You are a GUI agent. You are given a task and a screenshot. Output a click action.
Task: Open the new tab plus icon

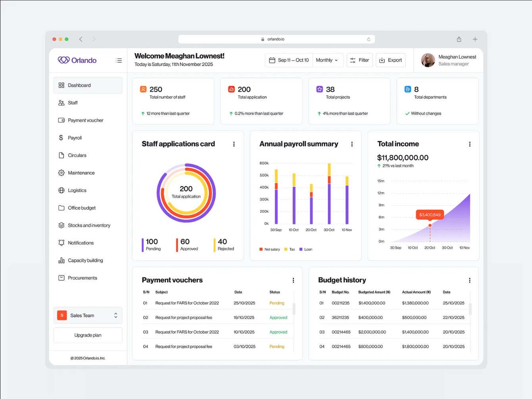pos(475,39)
